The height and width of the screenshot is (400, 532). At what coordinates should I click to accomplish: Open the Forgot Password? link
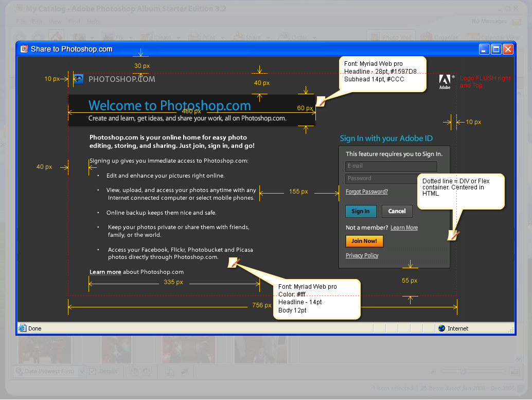coord(367,192)
